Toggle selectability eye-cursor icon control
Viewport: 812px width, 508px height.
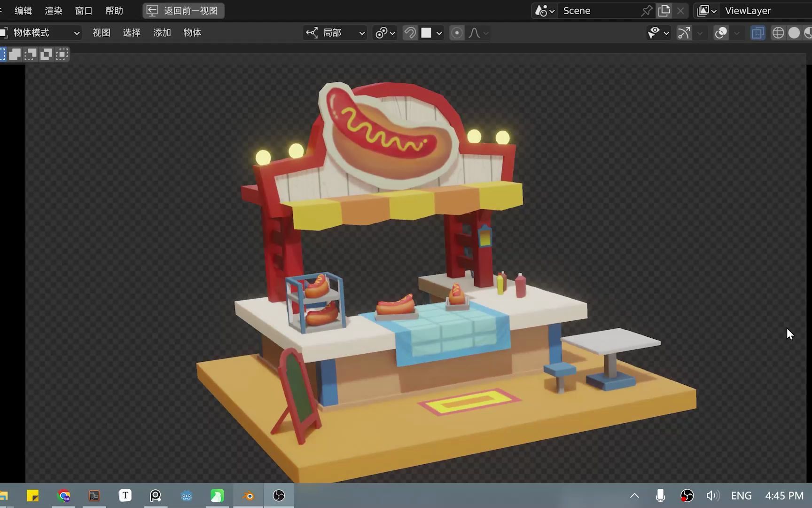coord(655,33)
